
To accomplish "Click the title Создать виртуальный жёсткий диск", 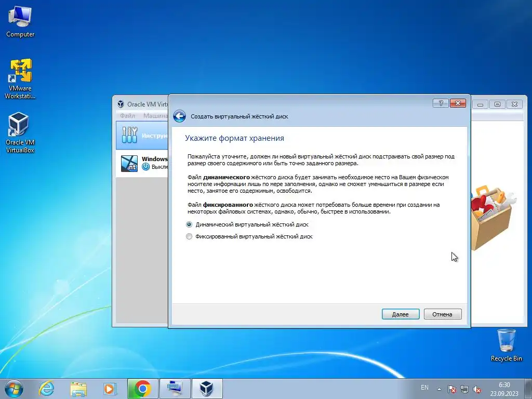I will pyautogui.click(x=239, y=116).
